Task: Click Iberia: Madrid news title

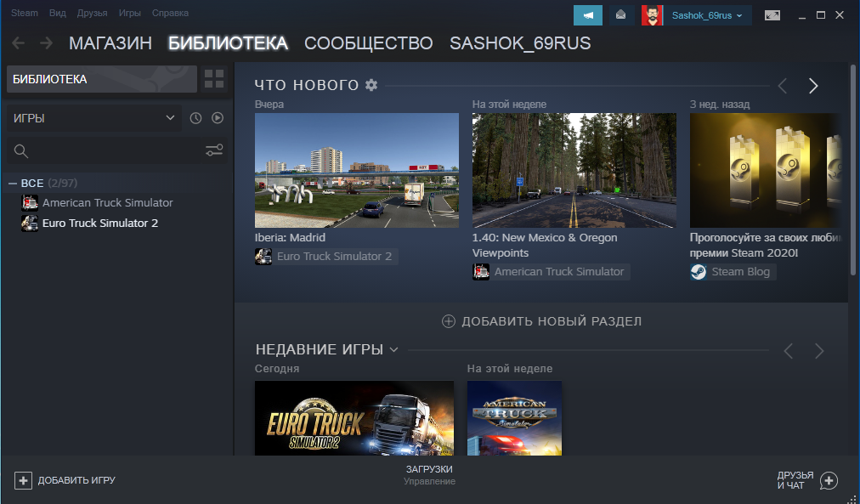Action: coord(290,237)
